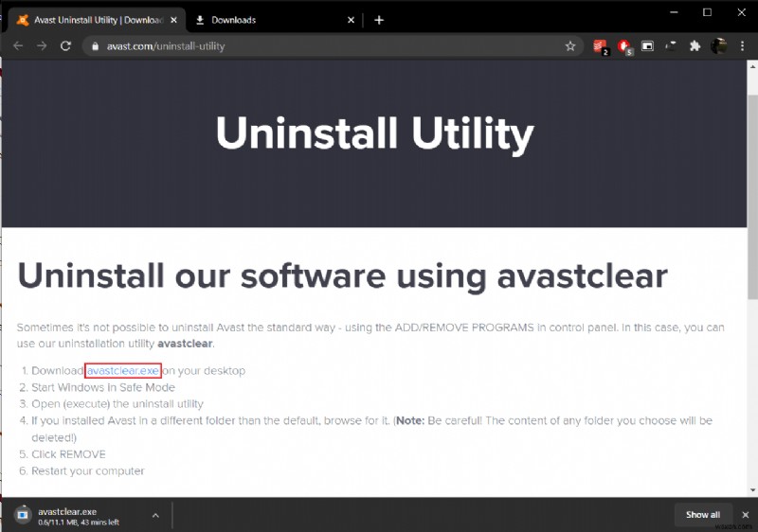Image resolution: width=758 pixels, height=532 pixels.
Task: Click Show all downloads button
Action: click(703, 515)
